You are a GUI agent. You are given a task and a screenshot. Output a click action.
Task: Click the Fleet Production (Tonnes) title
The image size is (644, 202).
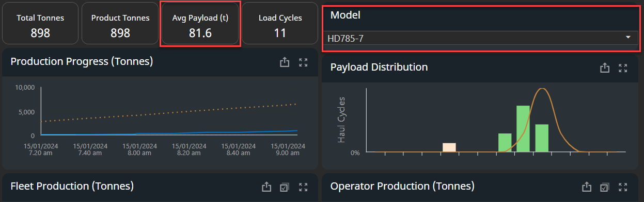[x=72, y=186]
